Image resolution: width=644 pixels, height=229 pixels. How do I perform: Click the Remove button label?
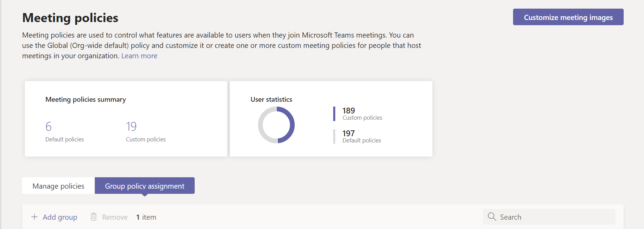tap(115, 217)
